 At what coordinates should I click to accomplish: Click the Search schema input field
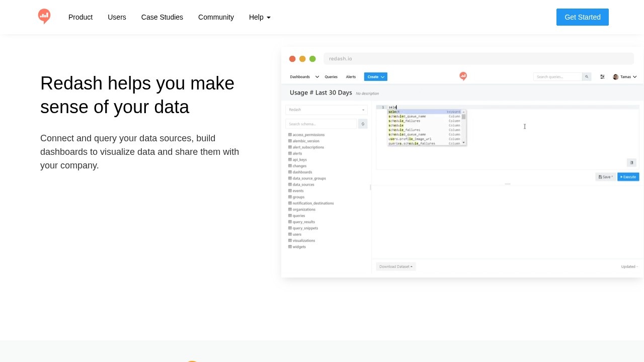(x=321, y=124)
